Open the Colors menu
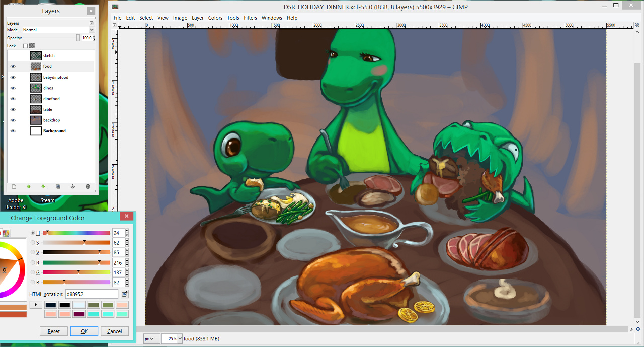This screenshot has width=644, height=347. pos(215,18)
